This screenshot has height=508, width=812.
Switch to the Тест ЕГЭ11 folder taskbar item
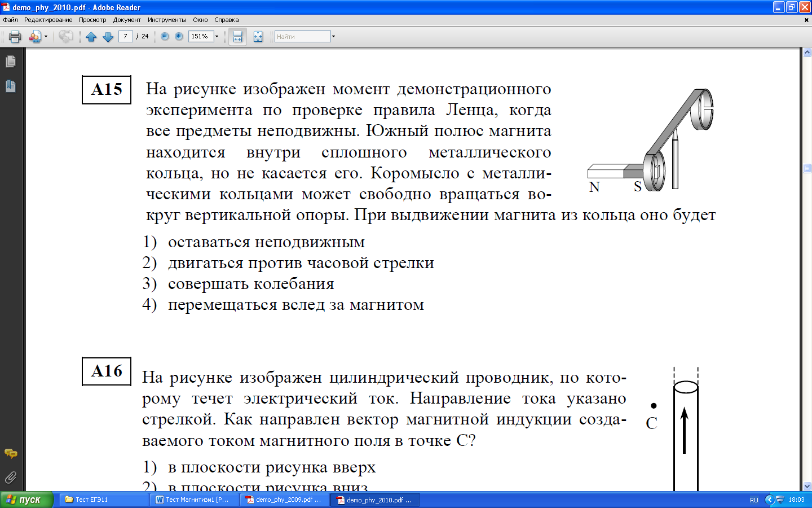[104, 500]
